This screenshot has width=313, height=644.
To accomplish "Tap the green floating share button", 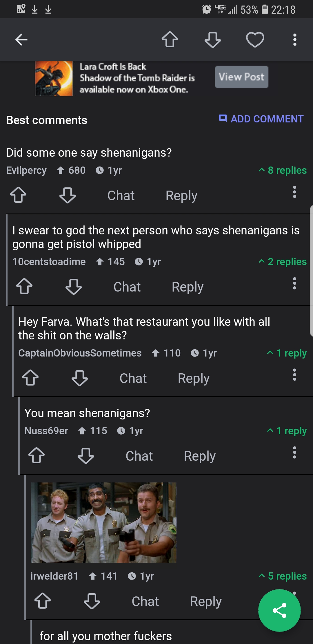I will click(279, 610).
